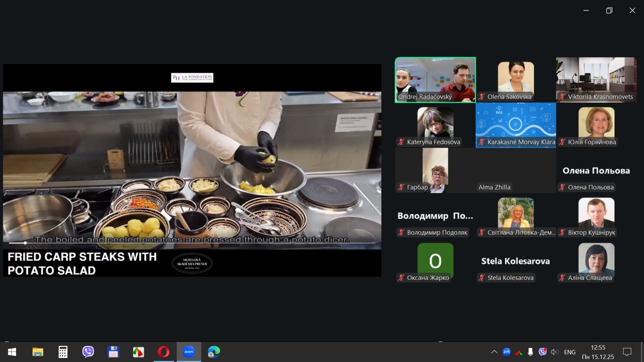This screenshot has height=362, width=644.
Task: Click the muted mic icon beside Olena Sakovska
Action: [x=481, y=97]
